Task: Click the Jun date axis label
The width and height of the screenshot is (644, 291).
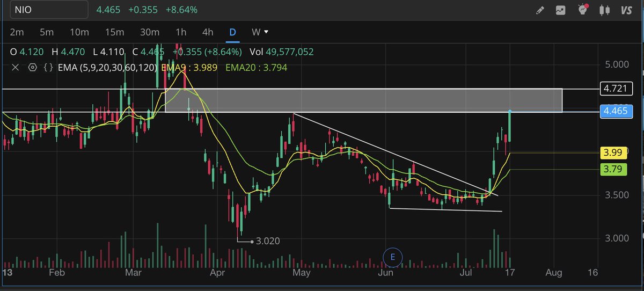Action: click(x=386, y=273)
